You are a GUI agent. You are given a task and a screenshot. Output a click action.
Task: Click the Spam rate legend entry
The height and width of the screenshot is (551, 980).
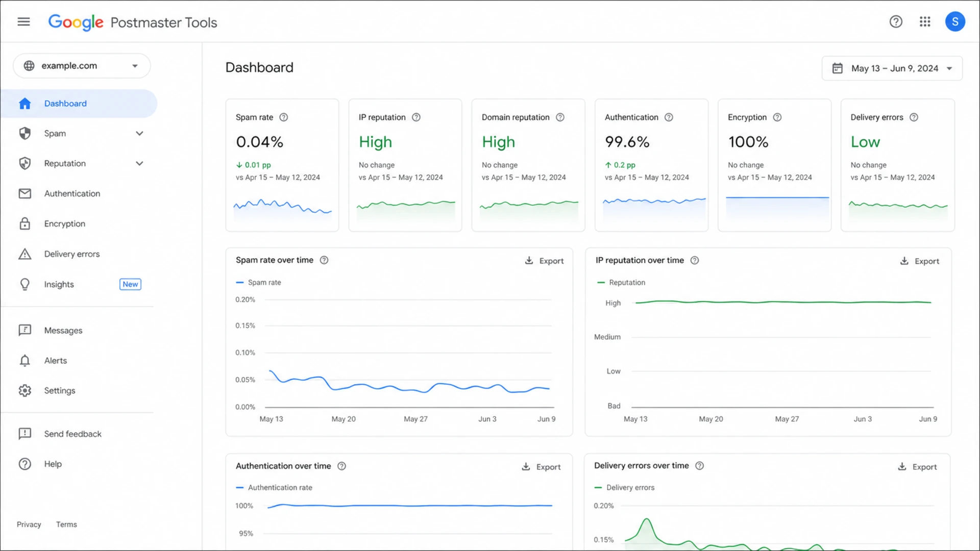[x=258, y=282]
